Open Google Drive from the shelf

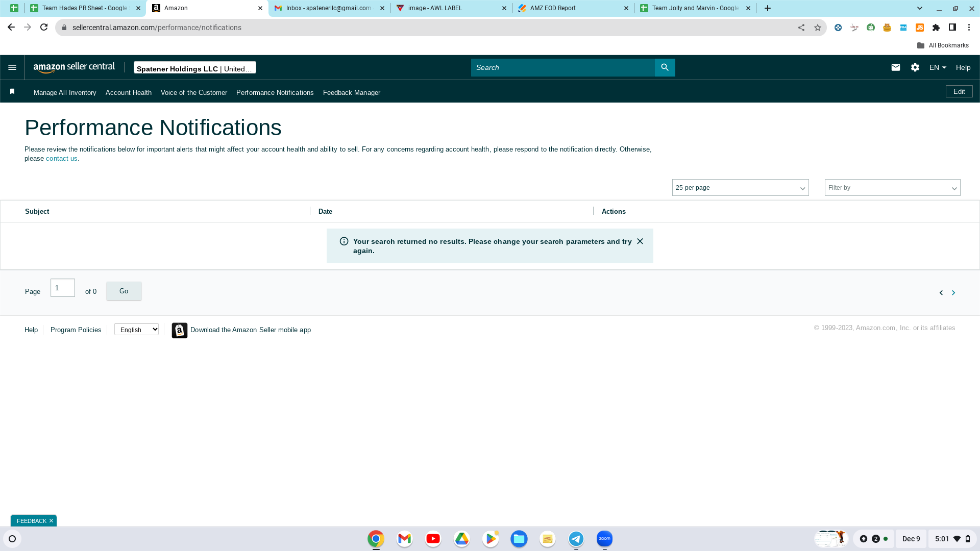pyautogui.click(x=462, y=539)
